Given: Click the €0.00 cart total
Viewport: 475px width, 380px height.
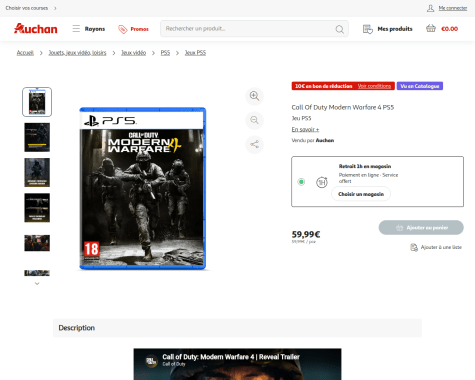Looking at the screenshot, I should (449, 29).
